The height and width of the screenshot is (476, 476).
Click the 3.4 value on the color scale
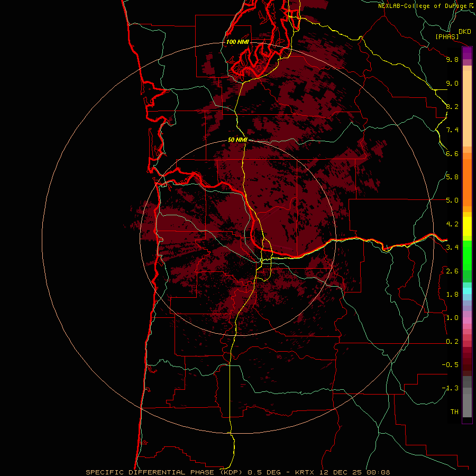pos(452,248)
